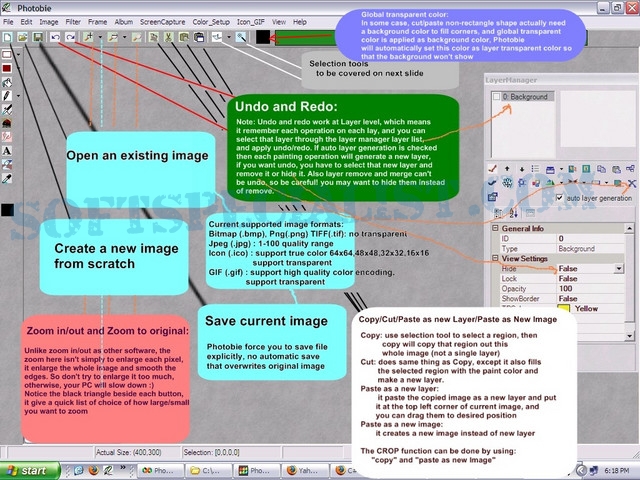Click the Zoom in magnifier icon
This screenshot has width=640, height=480.
tap(88, 37)
